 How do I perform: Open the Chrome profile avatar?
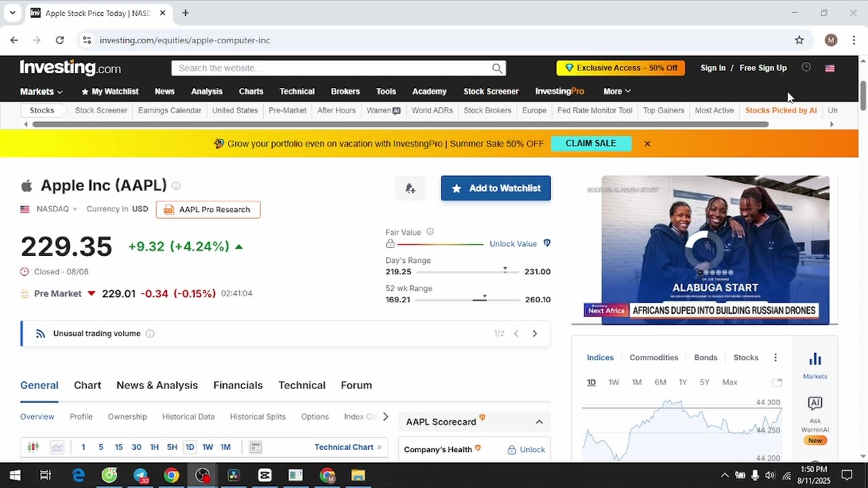coord(831,40)
